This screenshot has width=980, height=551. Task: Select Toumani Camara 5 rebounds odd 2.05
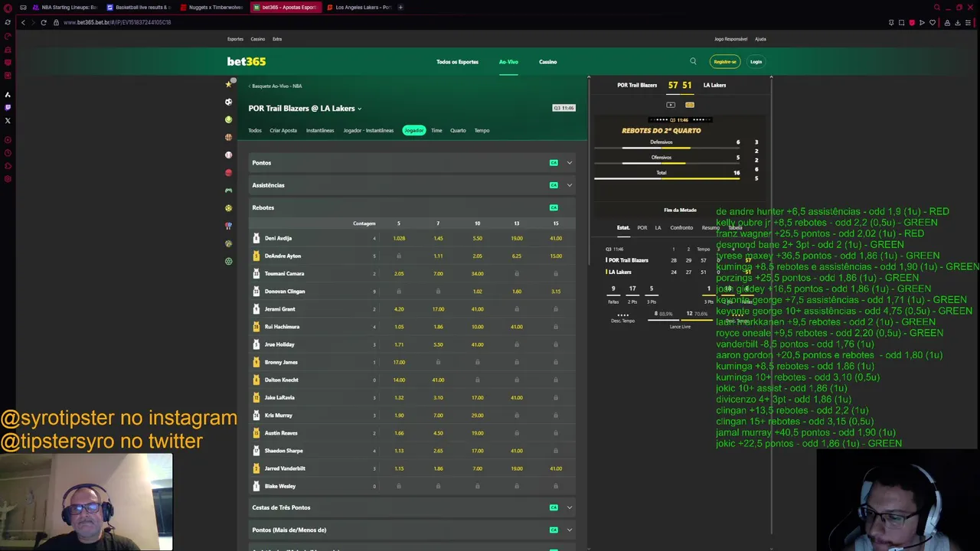coord(399,273)
